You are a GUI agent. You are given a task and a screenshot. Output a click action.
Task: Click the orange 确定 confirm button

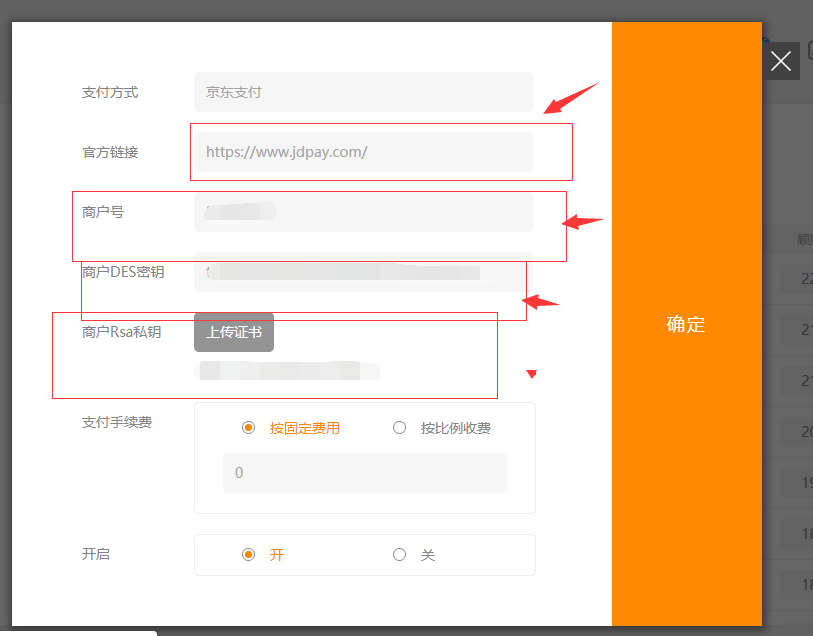tap(686, 324)
